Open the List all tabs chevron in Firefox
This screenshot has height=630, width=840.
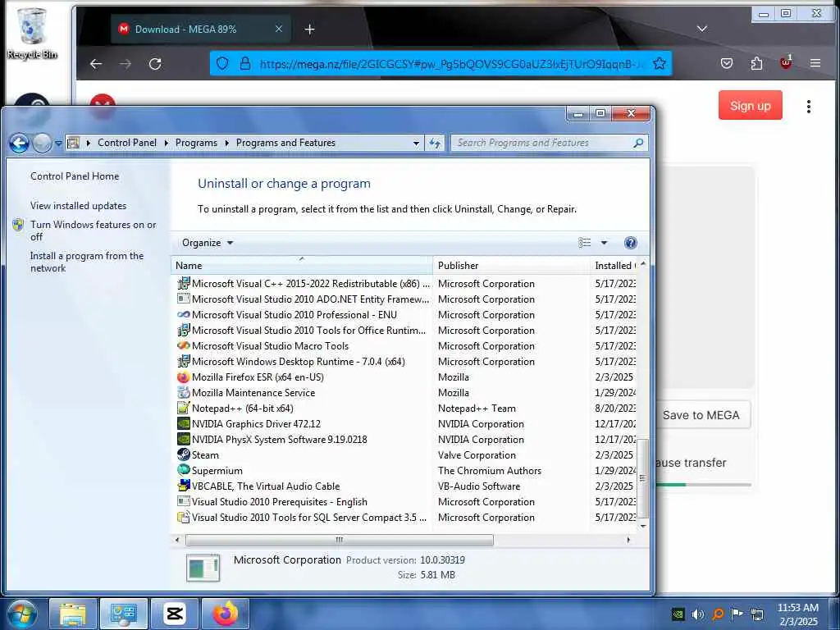pos(702,29)
